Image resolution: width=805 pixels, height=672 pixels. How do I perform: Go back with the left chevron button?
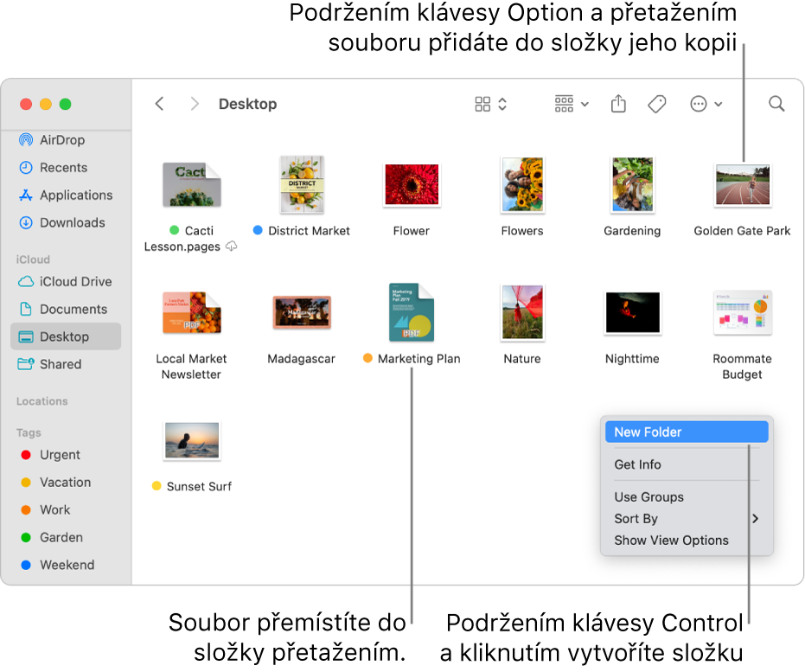click(x=160, y=104)
